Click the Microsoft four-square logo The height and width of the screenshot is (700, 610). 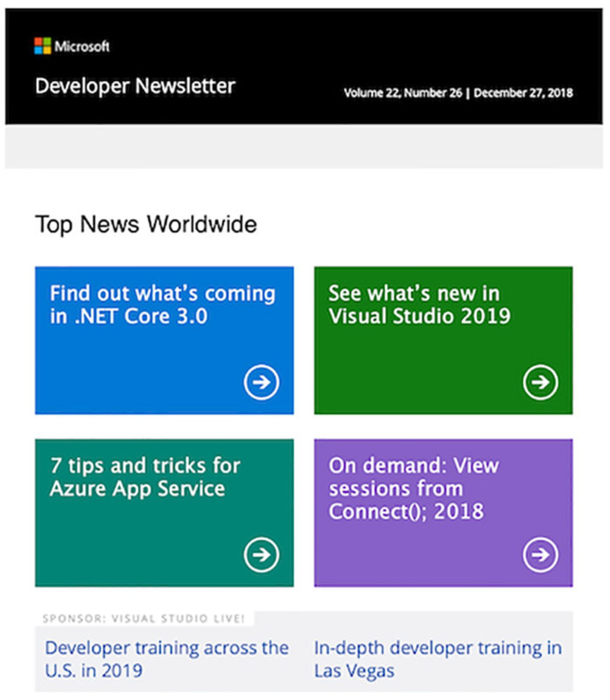43,46
